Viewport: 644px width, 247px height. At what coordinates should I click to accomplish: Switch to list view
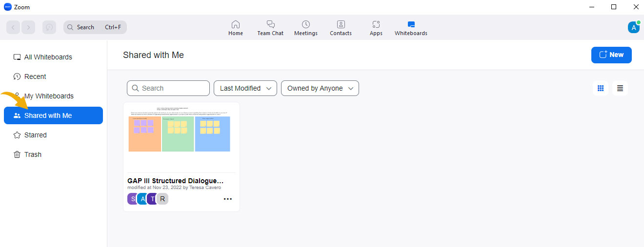(x=620, y=88)
